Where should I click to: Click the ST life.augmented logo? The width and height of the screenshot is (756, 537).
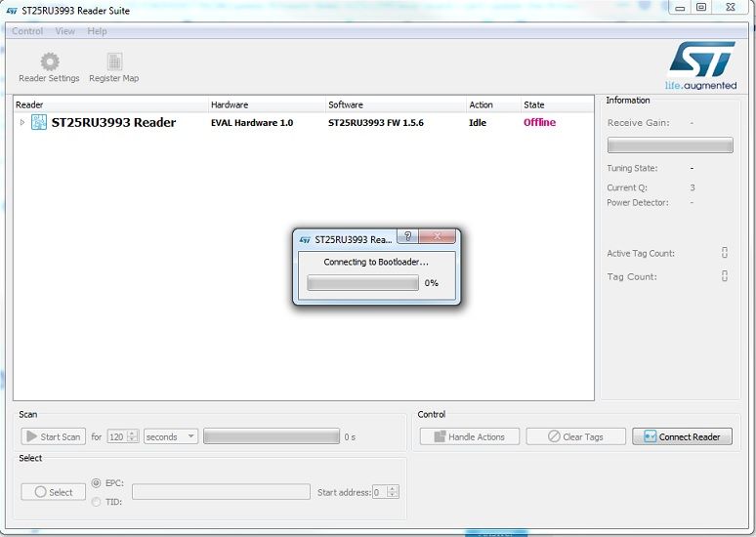click(702, 65)
